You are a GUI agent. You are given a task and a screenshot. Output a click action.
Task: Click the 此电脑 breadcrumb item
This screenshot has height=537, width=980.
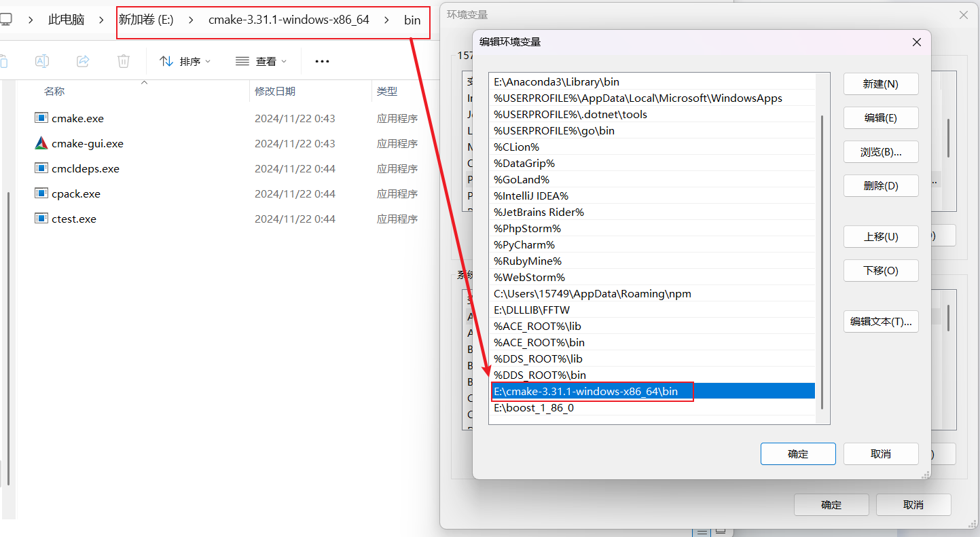tap(66, 20)
